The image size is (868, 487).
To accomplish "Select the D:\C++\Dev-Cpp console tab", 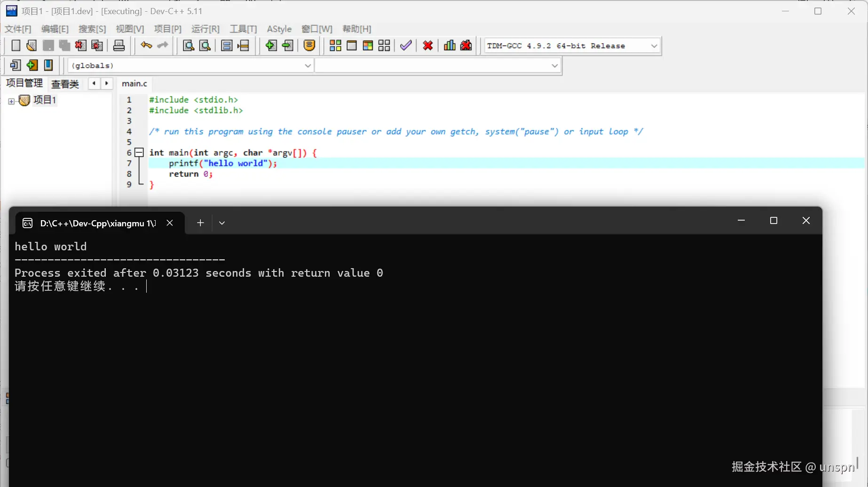I will 98,223.
